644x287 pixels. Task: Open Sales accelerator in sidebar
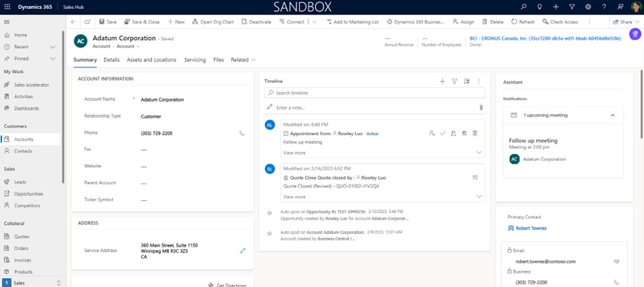[32, 85]
